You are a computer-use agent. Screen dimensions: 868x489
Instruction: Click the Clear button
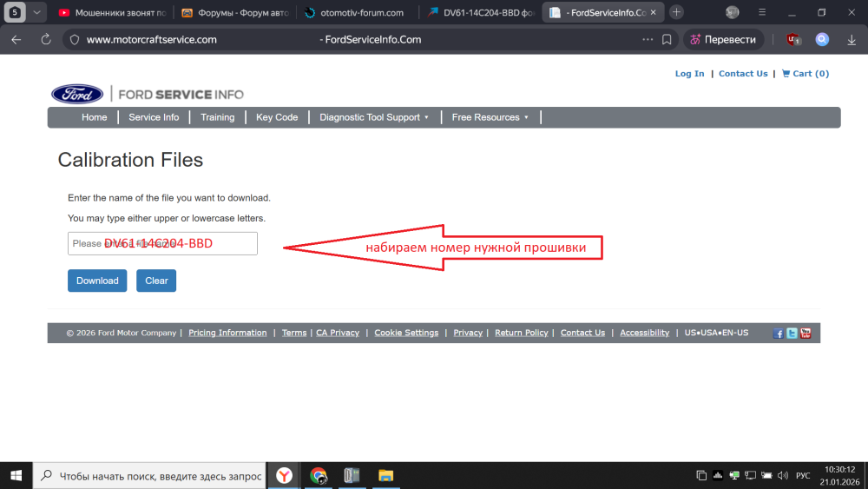pos(156,281)
